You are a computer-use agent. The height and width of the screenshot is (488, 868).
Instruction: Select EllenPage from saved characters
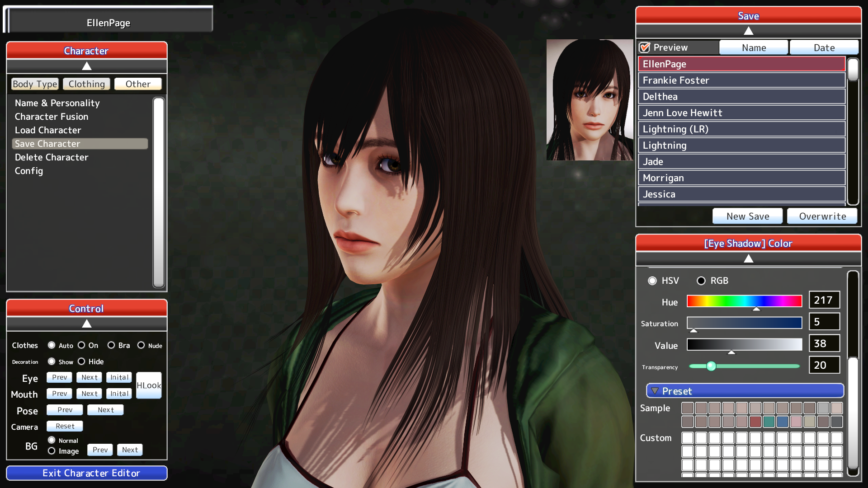tap(741, 64)
